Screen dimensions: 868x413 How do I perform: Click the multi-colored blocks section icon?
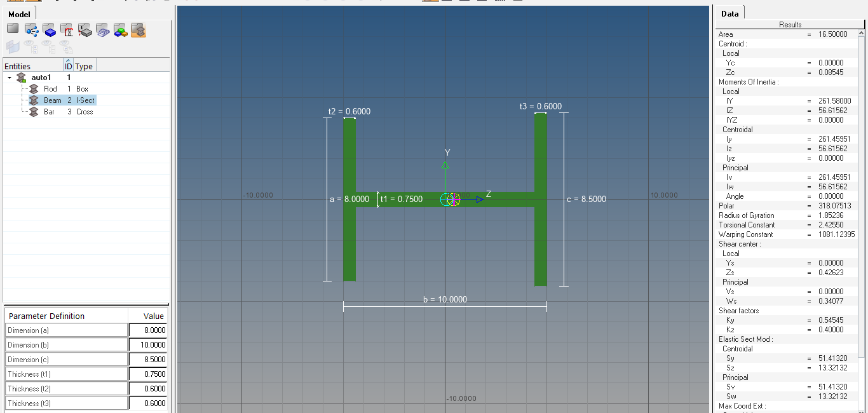click(121, 30)
